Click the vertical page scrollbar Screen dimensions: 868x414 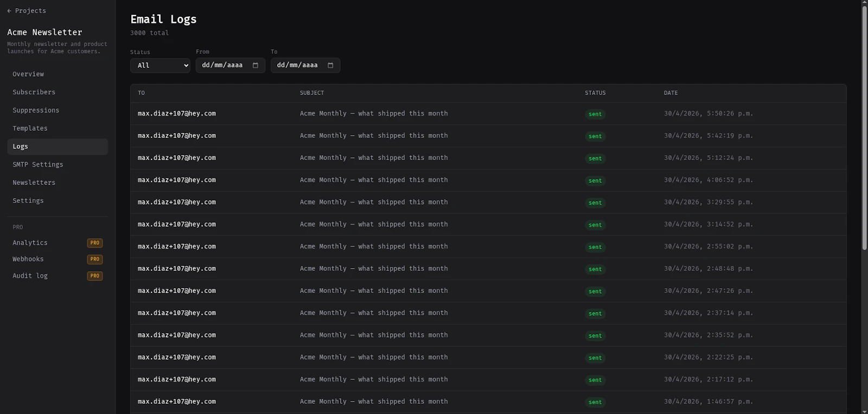(x=865, y=128)
